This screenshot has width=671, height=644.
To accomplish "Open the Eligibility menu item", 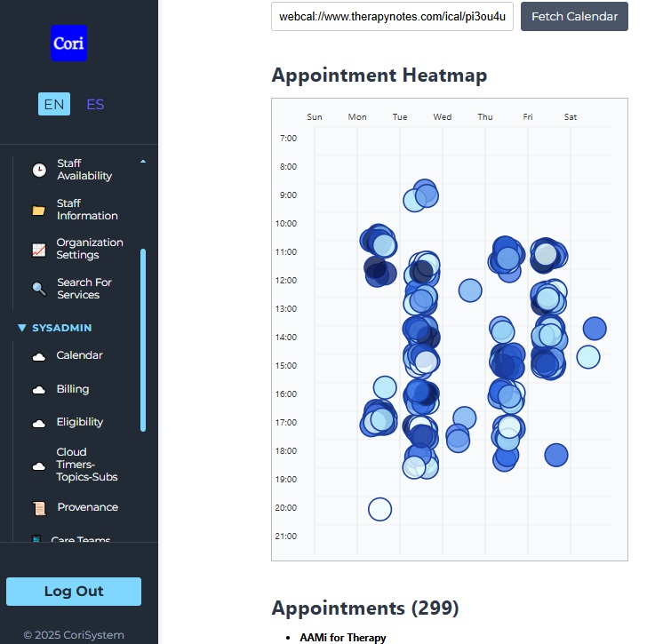I will click(x=80, y=422).
